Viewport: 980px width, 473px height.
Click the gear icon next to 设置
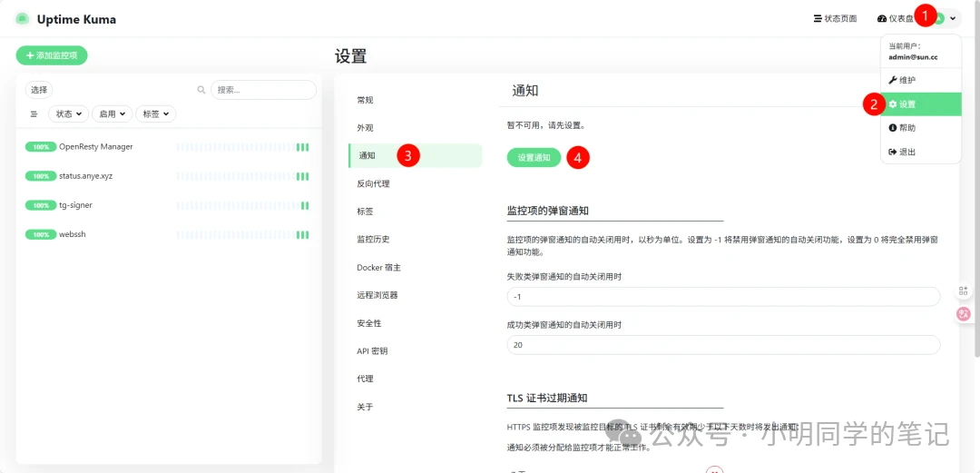click(x=893, y=104)
